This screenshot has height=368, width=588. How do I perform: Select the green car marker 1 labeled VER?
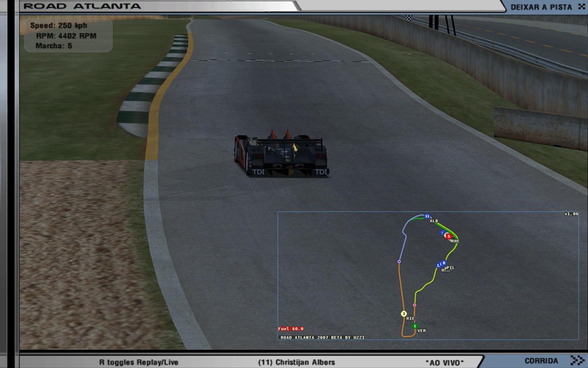[415, 327]
